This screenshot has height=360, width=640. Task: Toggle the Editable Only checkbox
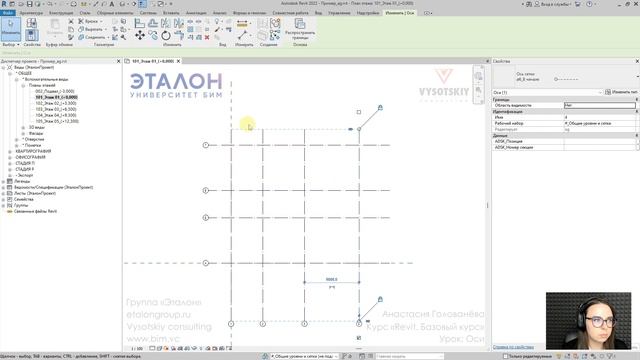point(505,356)
